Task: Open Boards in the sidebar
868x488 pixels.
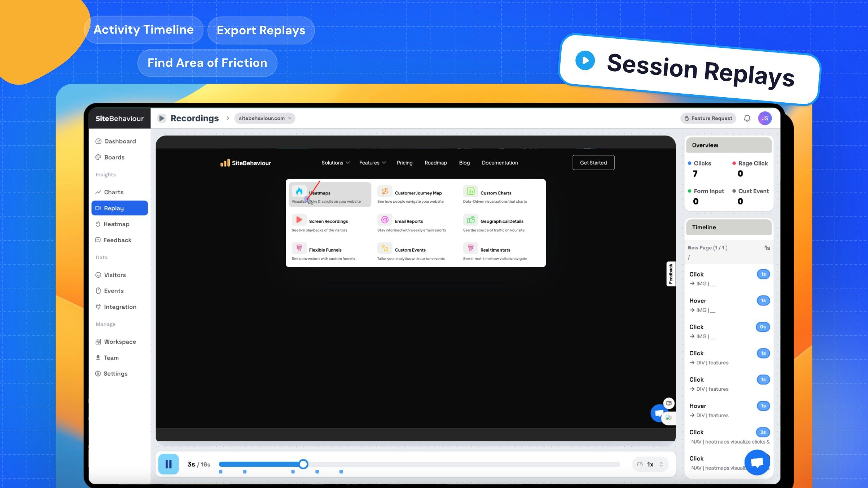Action: point(119,157)
